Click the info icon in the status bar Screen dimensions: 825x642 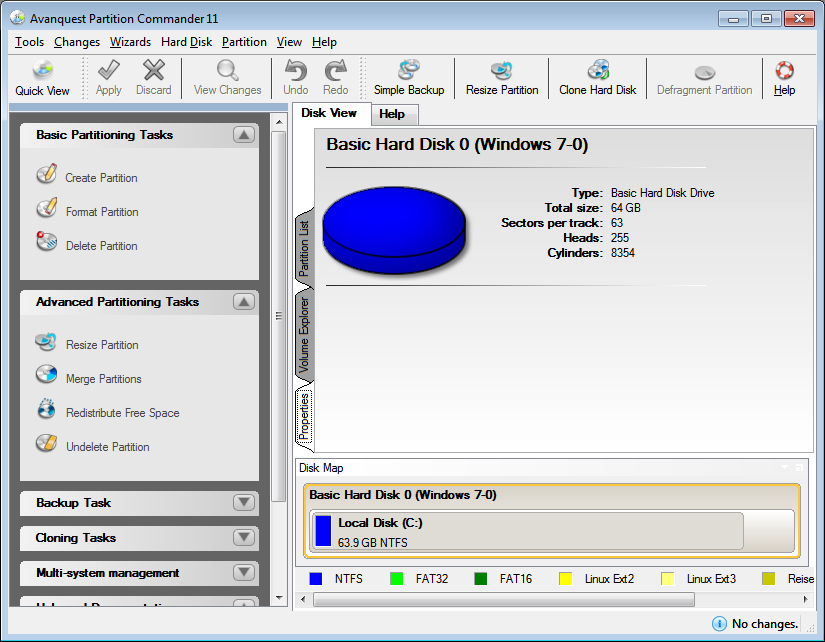coord(719,624)
